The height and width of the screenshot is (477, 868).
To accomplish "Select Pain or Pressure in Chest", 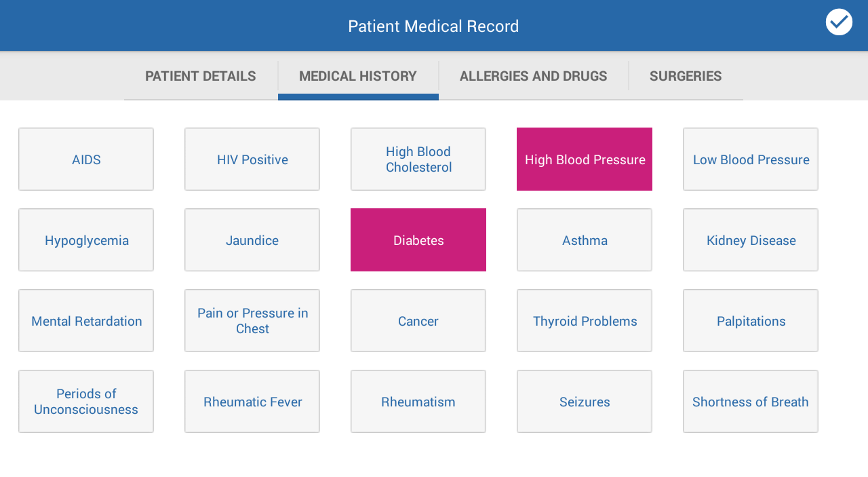I will (252, 321).
